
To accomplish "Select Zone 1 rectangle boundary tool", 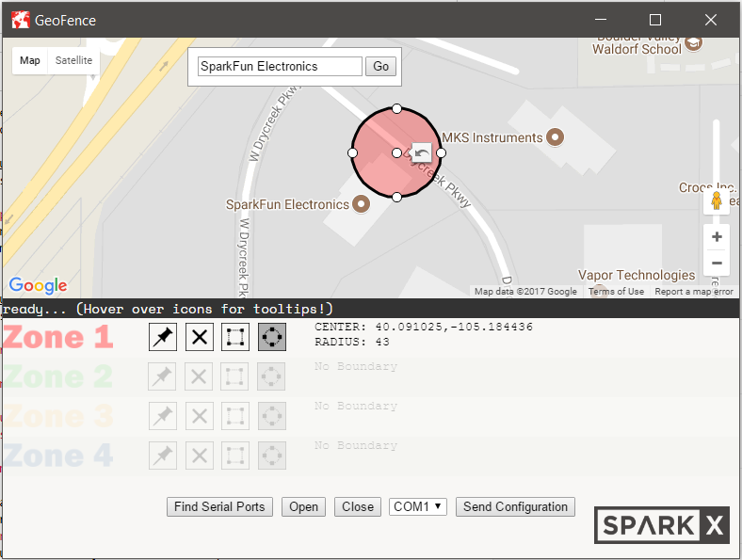I will (235, 337).
